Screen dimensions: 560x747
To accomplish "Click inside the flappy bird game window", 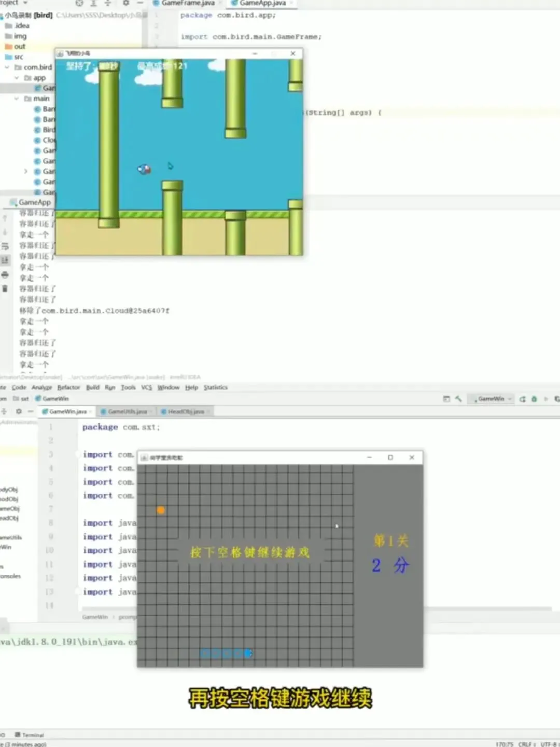I will [x=179, y=157].
